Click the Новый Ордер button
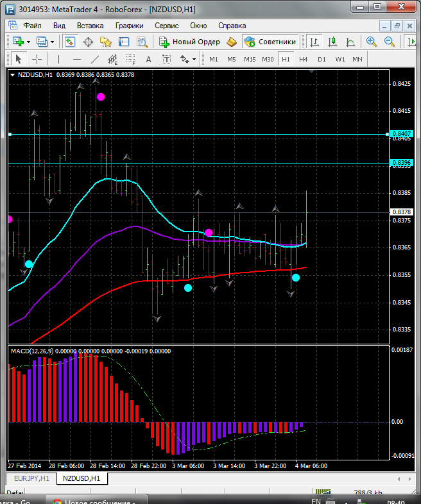The width and height of the screenshot is (421, 504). pos(190,42)
